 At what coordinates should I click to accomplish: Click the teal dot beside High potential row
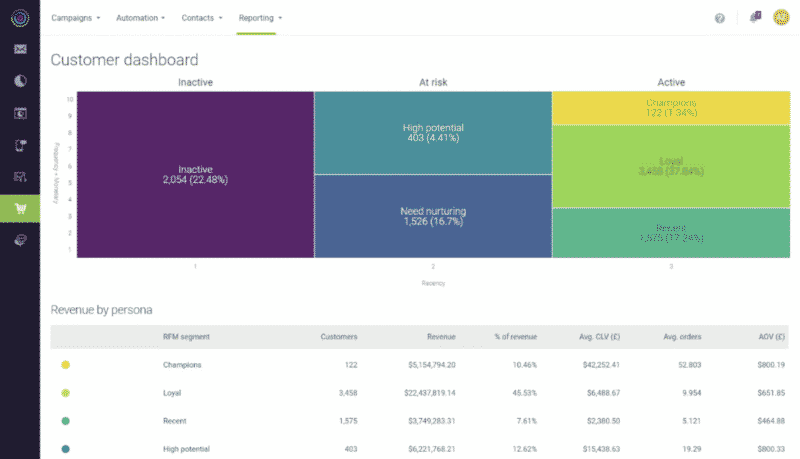[66, 449]
